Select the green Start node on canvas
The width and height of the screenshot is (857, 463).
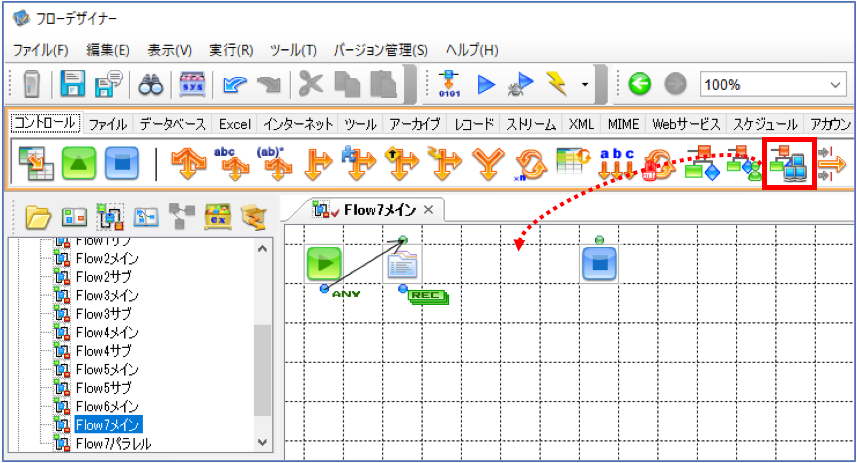point(325,264)
